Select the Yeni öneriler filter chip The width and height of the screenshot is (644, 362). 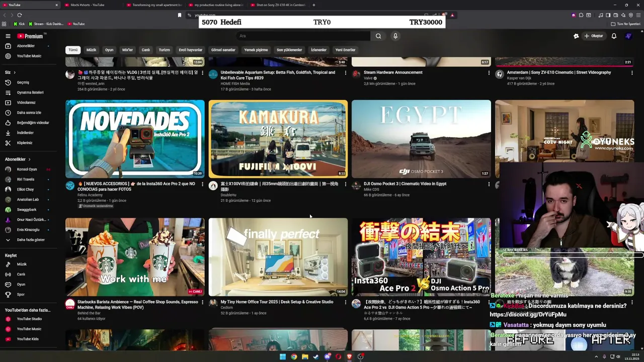pos(345,50)
